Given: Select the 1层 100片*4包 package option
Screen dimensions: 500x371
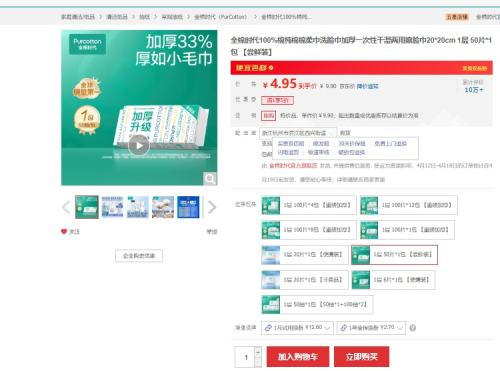Looking at the screenshot, I should (x=309, y=205).
